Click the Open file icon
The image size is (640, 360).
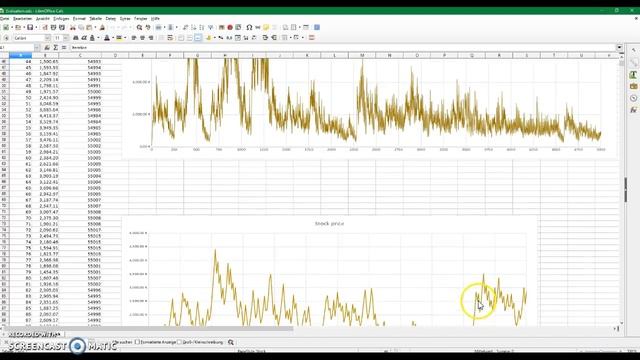point(18,27)
